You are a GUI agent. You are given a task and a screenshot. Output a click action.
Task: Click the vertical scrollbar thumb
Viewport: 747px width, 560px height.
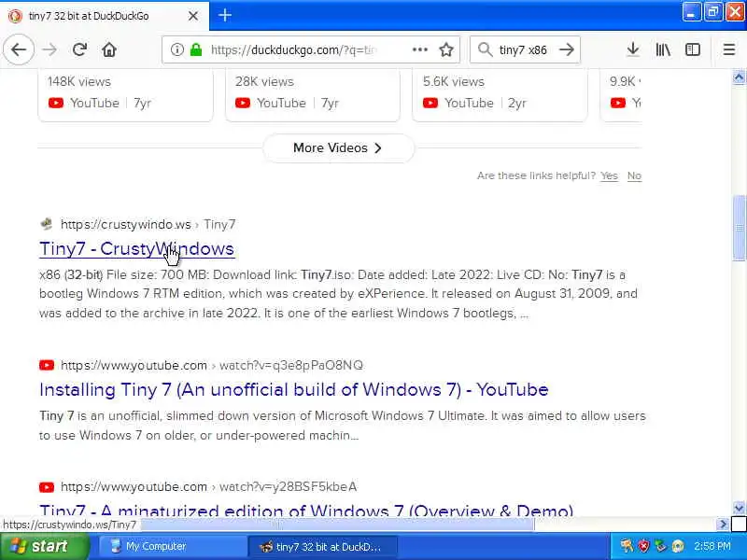739,228
